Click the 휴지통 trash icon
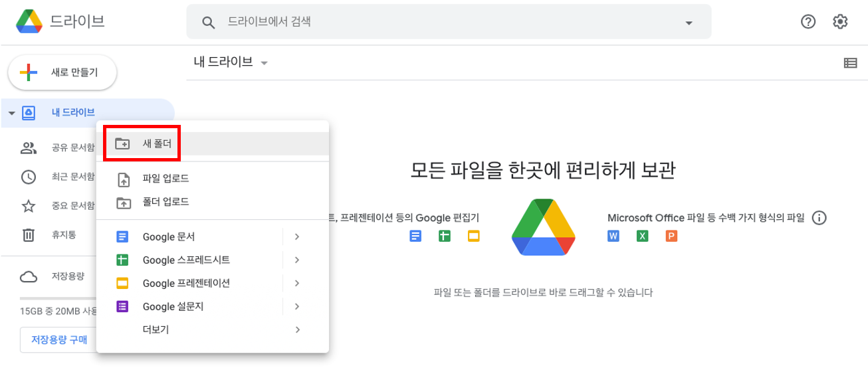Image resolution: width=868 pixels, height=372 pixels. point(29,234)
